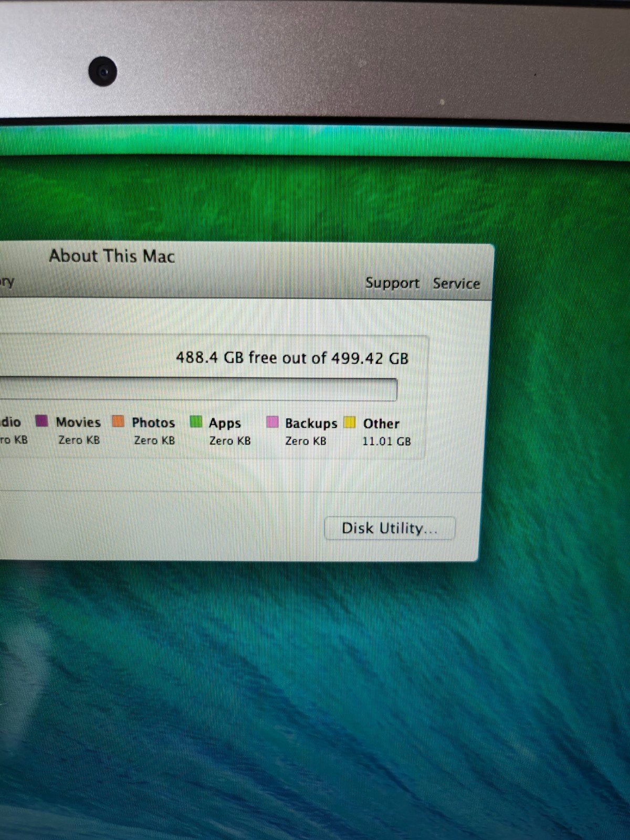Click the '11.01 GB' value under Other
The width and height of the screenshot is (630, 840).
pyautogui.click(x=386, y=442)
